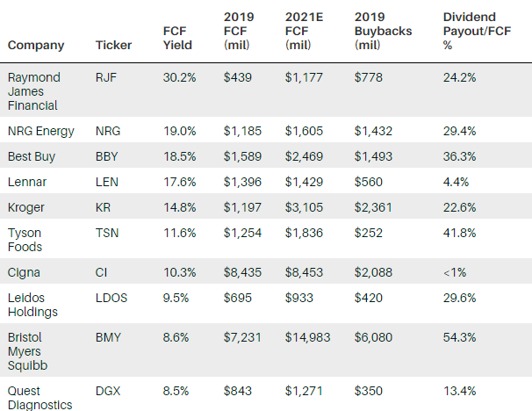Click the $1,396 2019 FCF value
This screenshot has height=411, width=532.
242,182
